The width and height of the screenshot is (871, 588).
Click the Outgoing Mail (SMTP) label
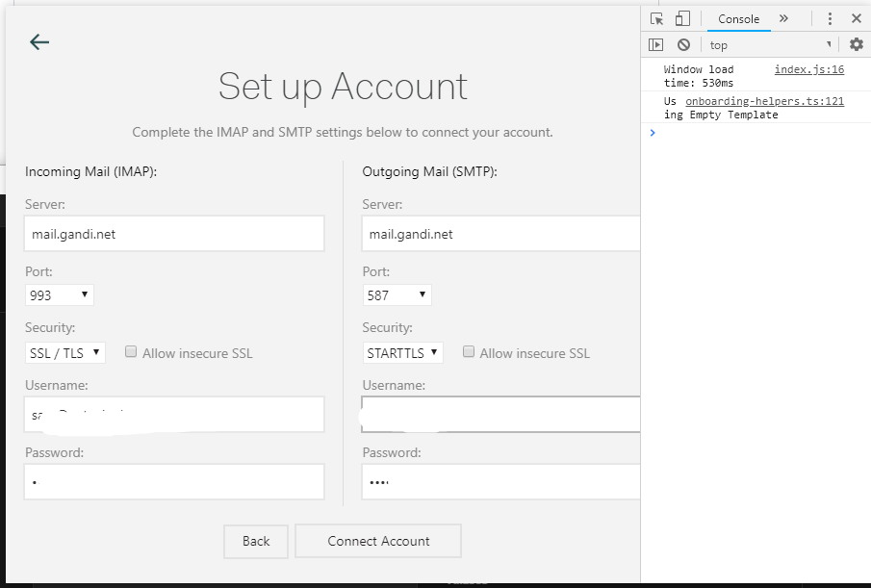point(430,171)
